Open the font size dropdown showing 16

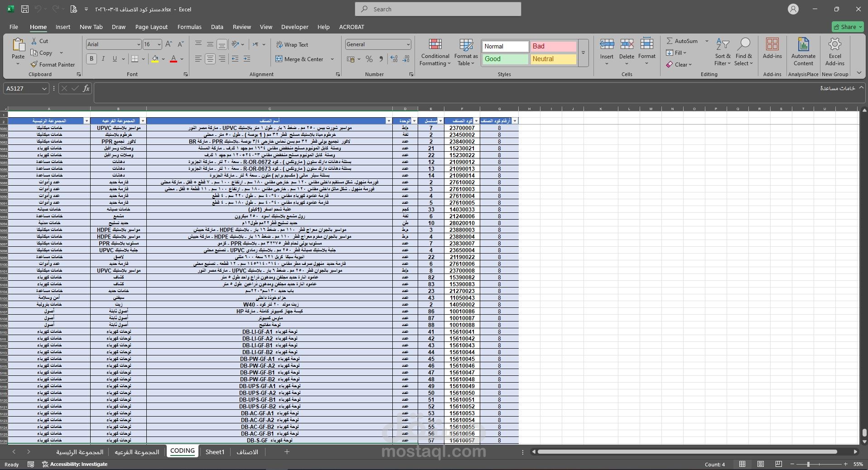point(159,44)
